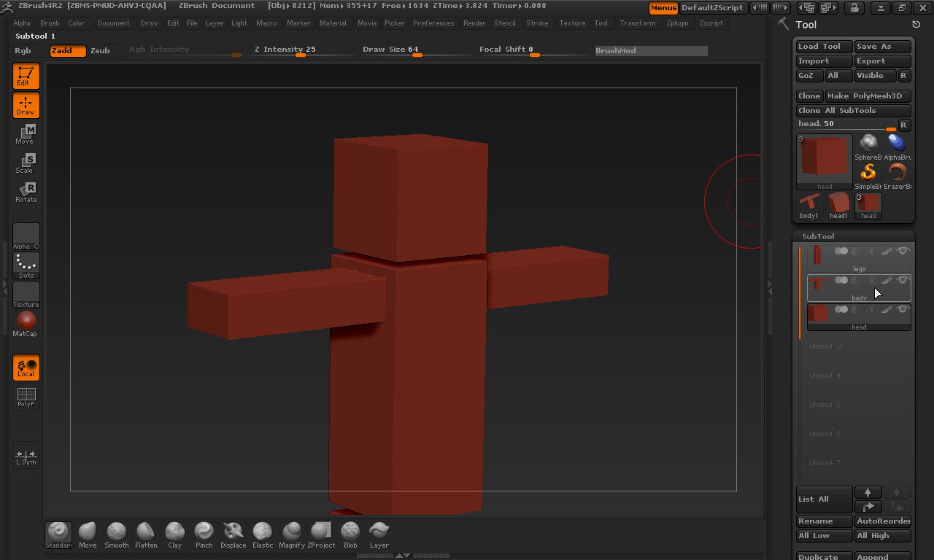The height and width of the screenshot is (560, 934).
Task: Open the Texture selector dropdown
Action: tap(26, 295)
